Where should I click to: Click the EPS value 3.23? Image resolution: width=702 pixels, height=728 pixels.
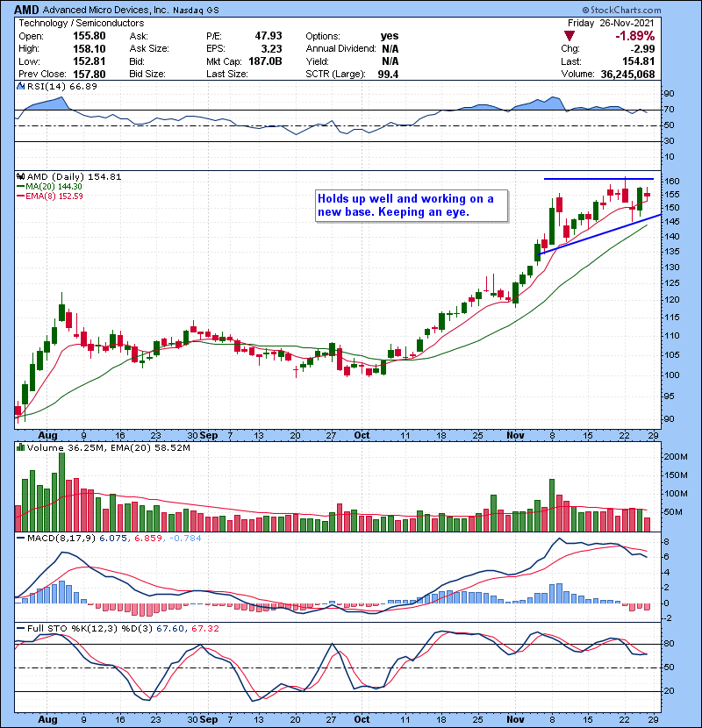272,49
